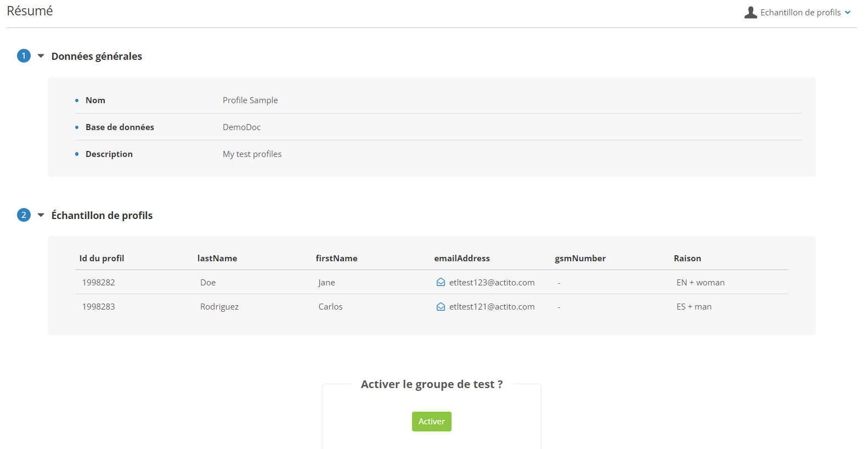Click the Échantillon de profils section heading
This screenshot has width=868, height=449.
pos(102,215)
